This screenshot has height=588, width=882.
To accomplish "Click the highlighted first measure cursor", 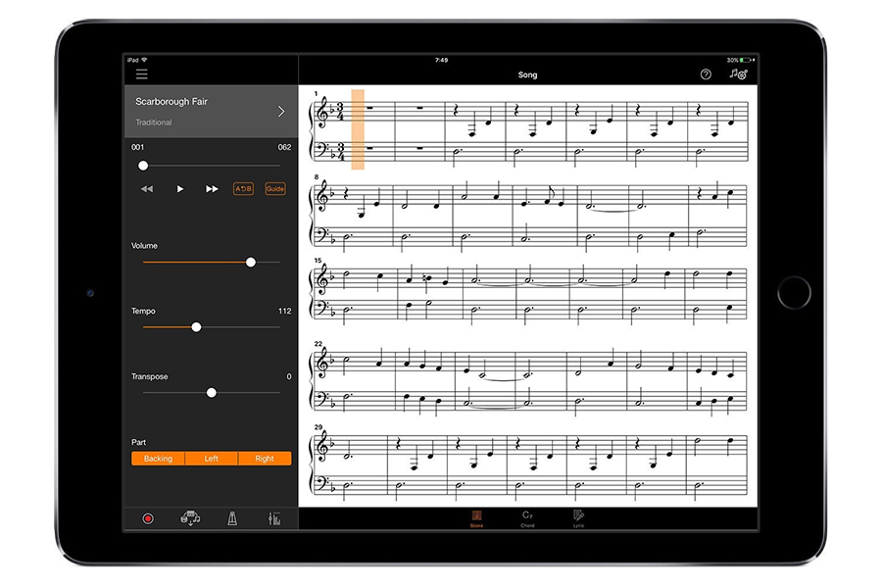I will tap(358, 129).
